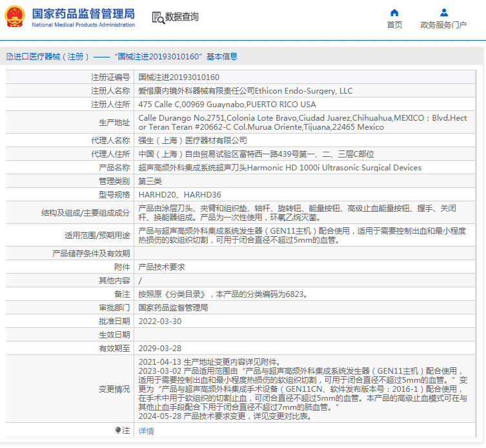
Task: Click the 附件 label
Action: [x=122, y=267]
